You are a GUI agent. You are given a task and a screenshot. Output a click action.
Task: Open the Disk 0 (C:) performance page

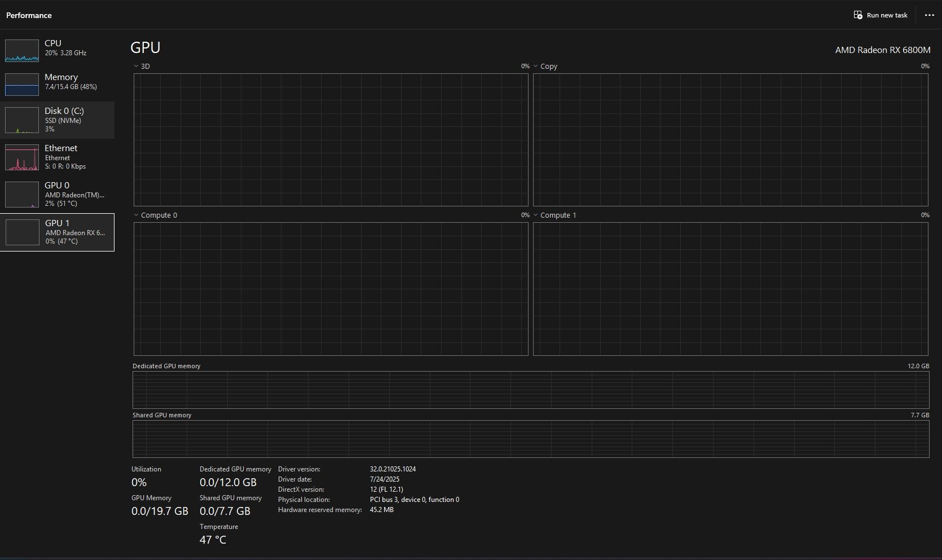[57, 120]
